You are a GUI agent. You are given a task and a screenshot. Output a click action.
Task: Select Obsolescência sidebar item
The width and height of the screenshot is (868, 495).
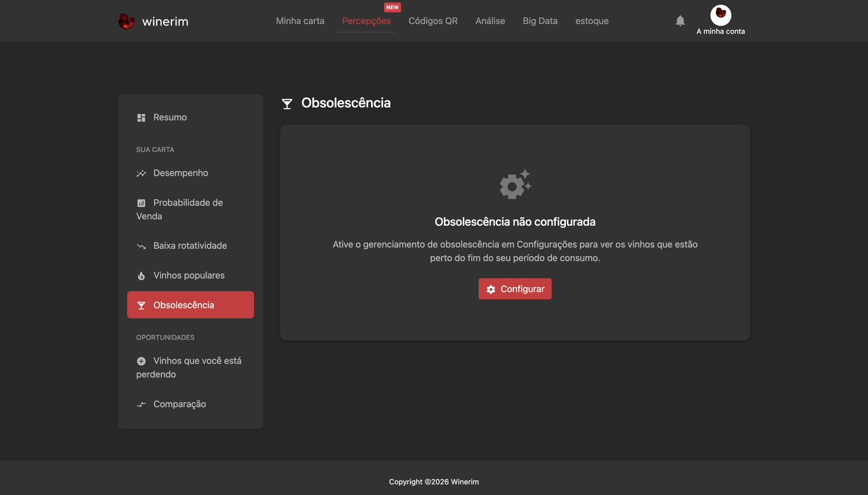pos(190,305)
